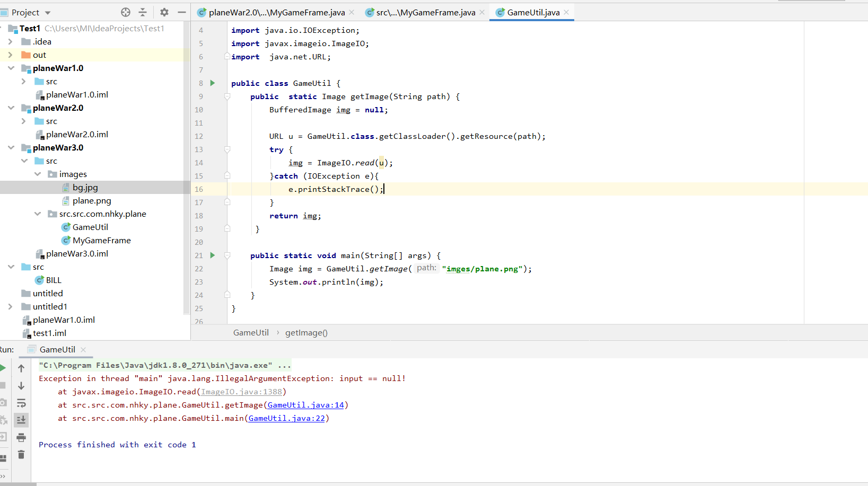
Task: Hide the Project panel with minus icon
Action: pos(182,12)
